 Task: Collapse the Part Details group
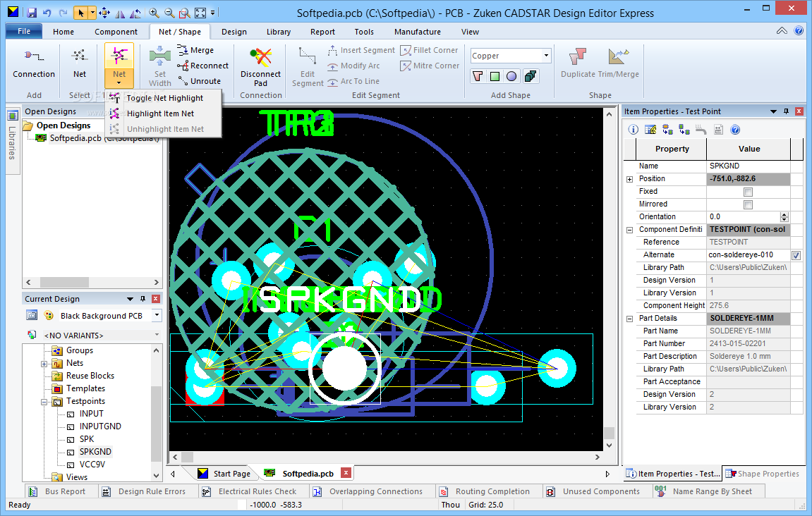click(x=630, y=319)
